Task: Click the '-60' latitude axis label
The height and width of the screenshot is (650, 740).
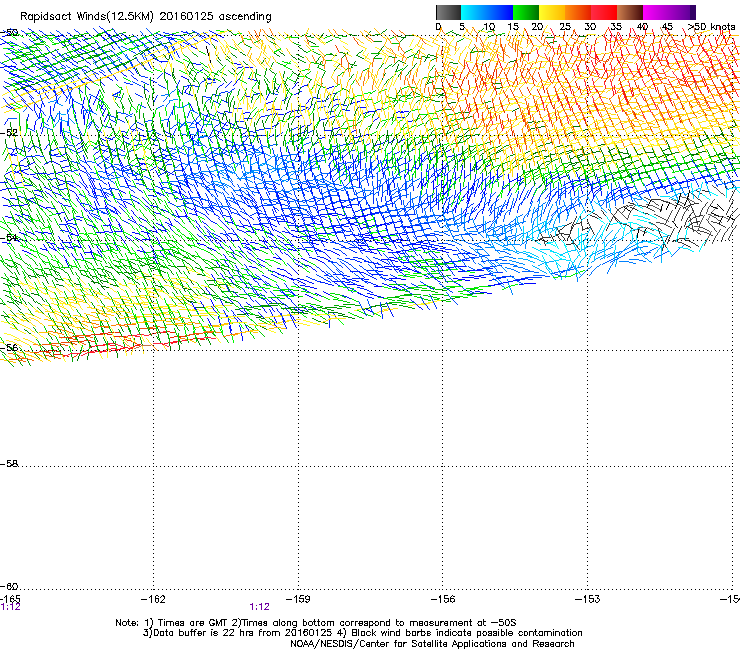Action: tap(9, 586)
